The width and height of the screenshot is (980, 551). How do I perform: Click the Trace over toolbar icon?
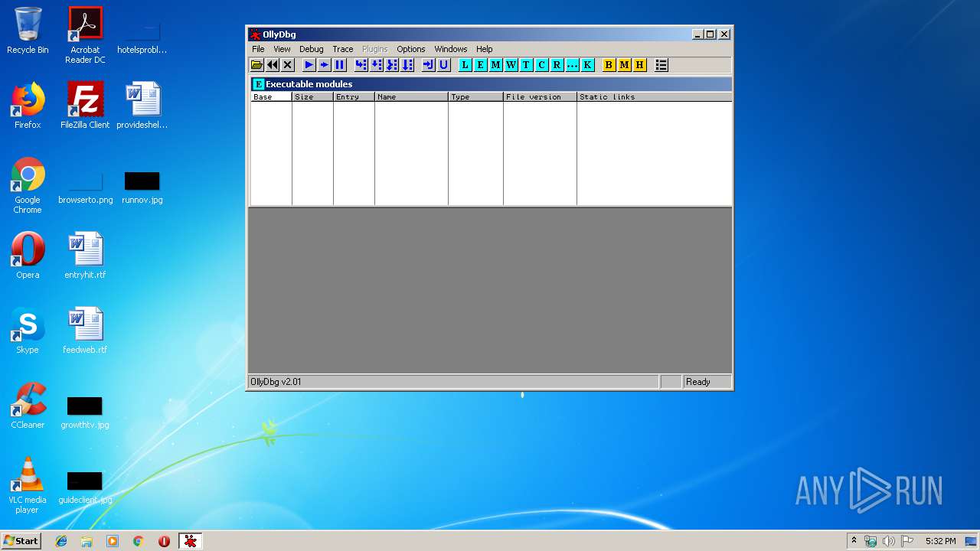(x=407, y=65)
